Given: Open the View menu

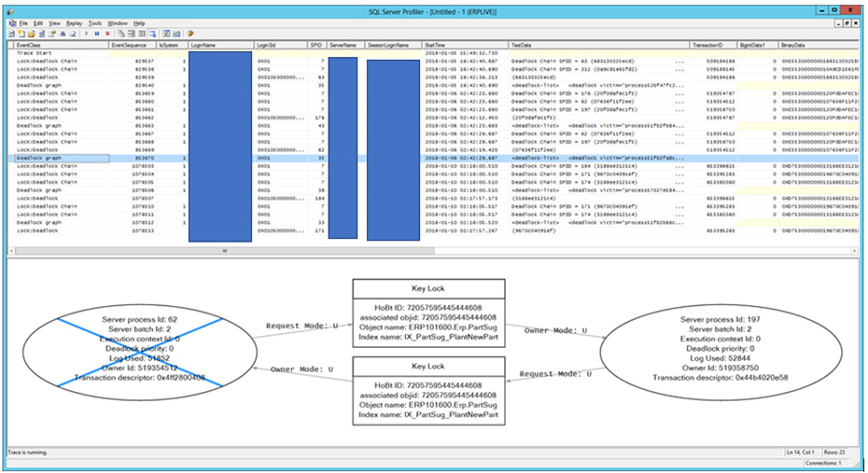Looking at the screenshot, I should tap(54, 23).
